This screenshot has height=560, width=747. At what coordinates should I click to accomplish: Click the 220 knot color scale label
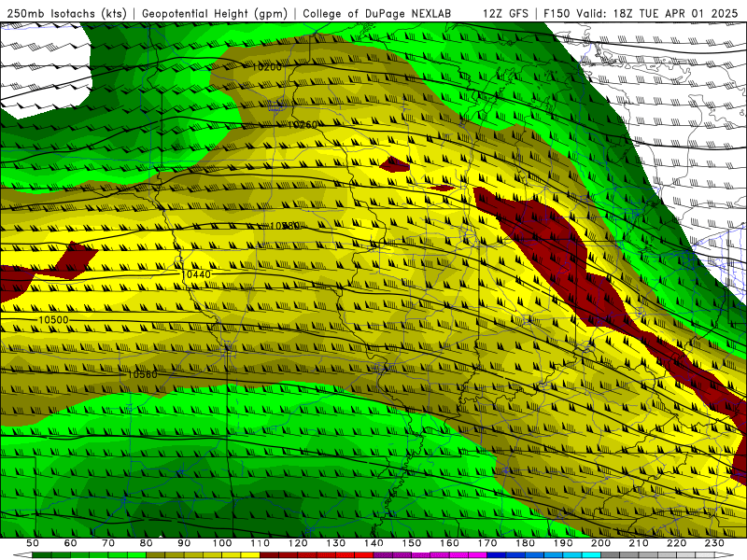[677, 543]
